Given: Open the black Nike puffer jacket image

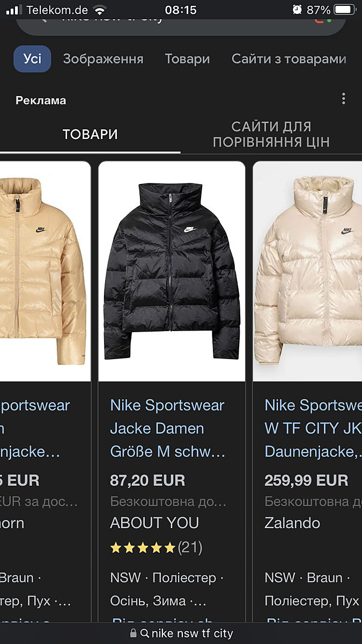Looking at the screenshot, I should [x=172, y=272].
